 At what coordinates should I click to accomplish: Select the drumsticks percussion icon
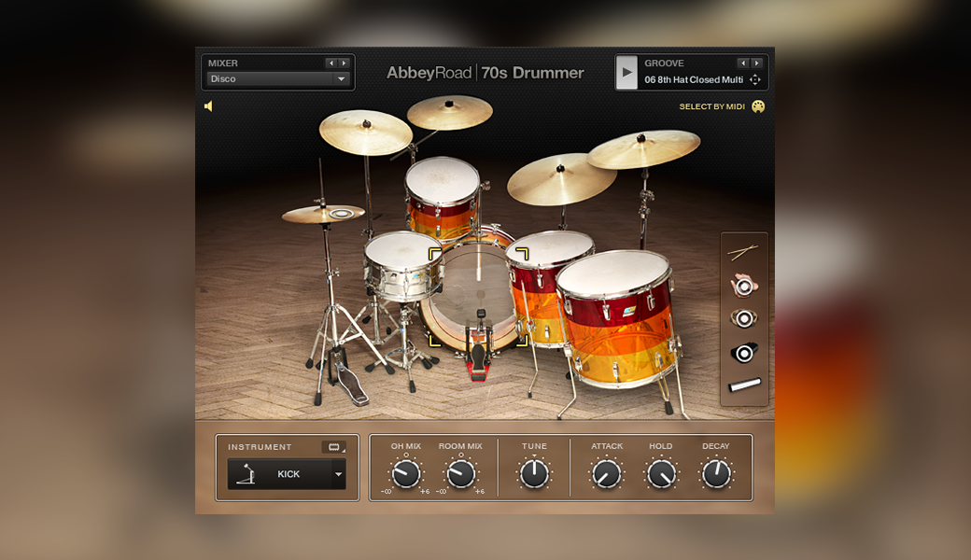pos(743,252)
